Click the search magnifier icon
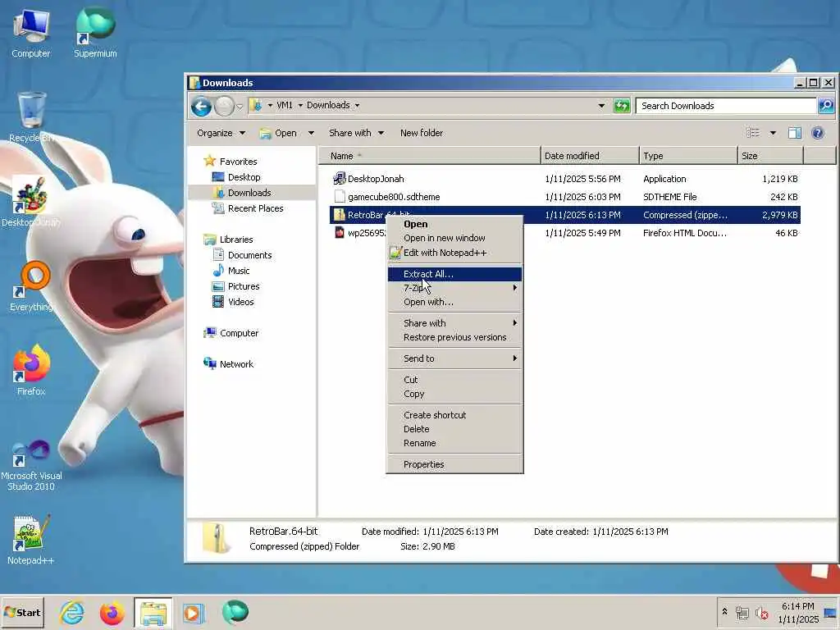Screen dimensions: 840x630 (x=825, y=106)
